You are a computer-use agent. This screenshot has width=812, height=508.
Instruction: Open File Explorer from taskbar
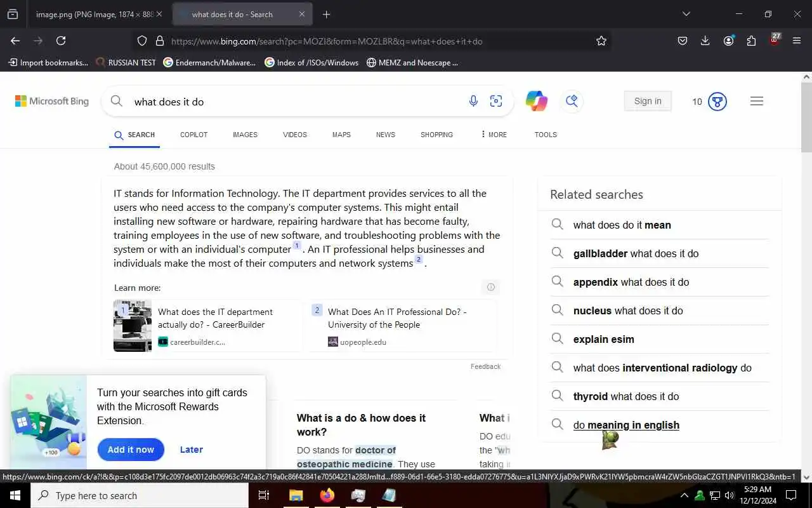[x=296, y=495]
